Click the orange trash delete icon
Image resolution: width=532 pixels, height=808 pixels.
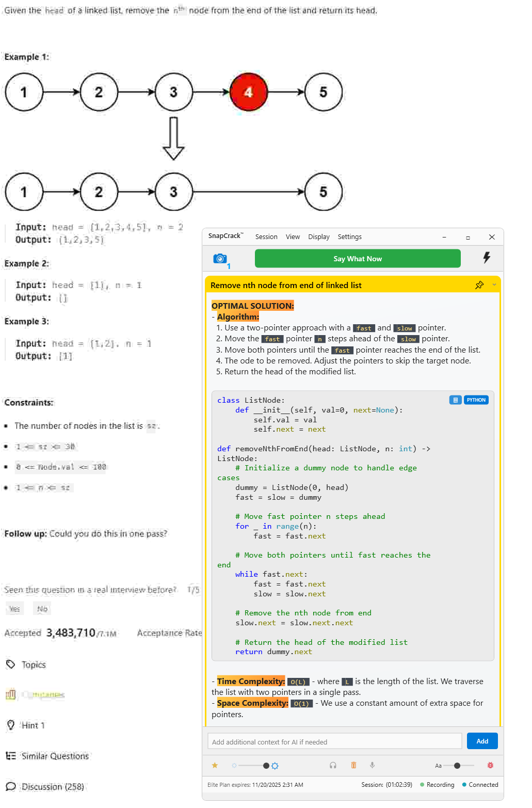353,766
